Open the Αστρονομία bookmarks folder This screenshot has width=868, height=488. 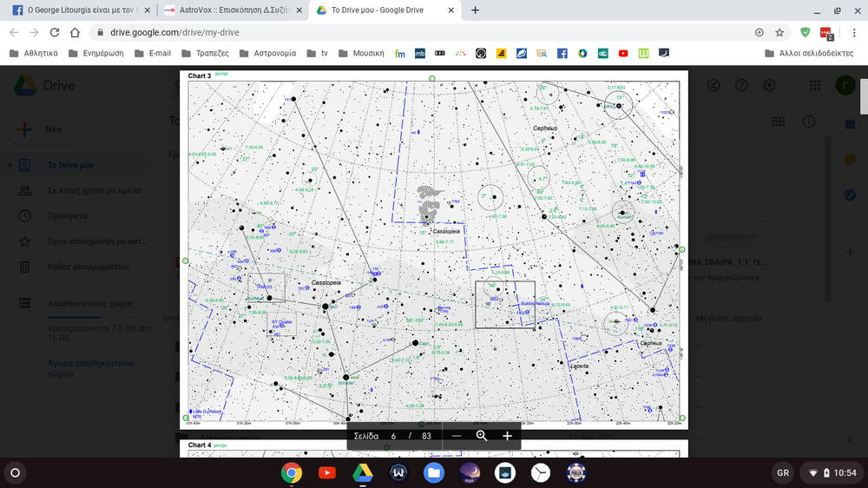268,53
